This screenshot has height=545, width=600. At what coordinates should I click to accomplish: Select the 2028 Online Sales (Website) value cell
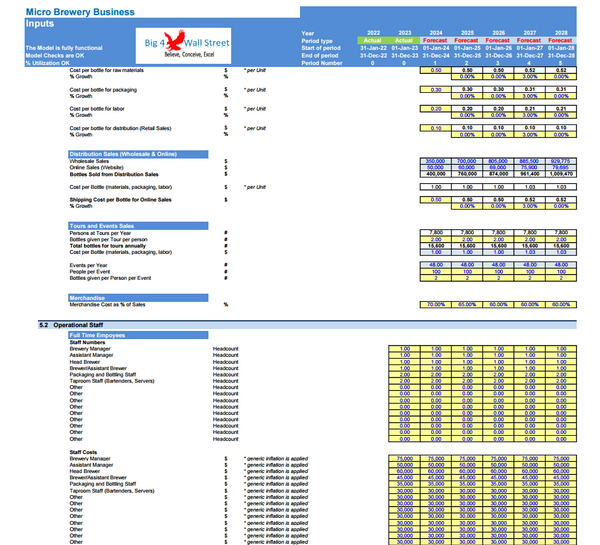(x=560, y=166)
